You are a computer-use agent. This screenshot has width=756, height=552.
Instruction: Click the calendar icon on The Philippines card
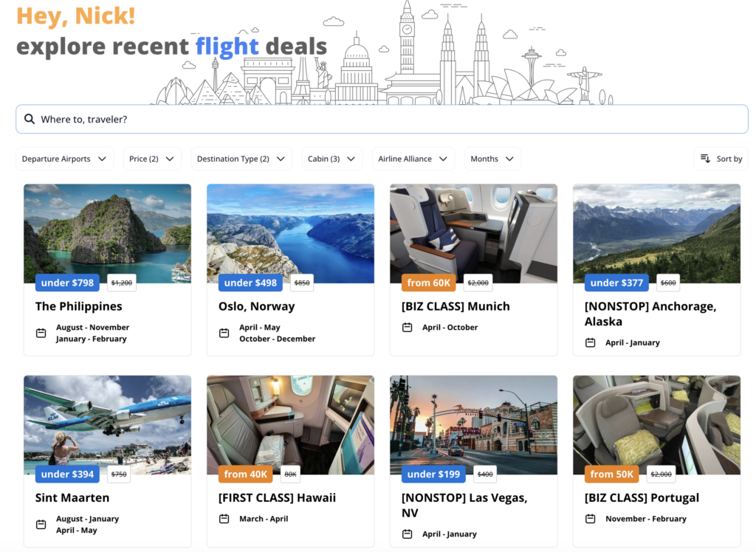pos(41,333)
